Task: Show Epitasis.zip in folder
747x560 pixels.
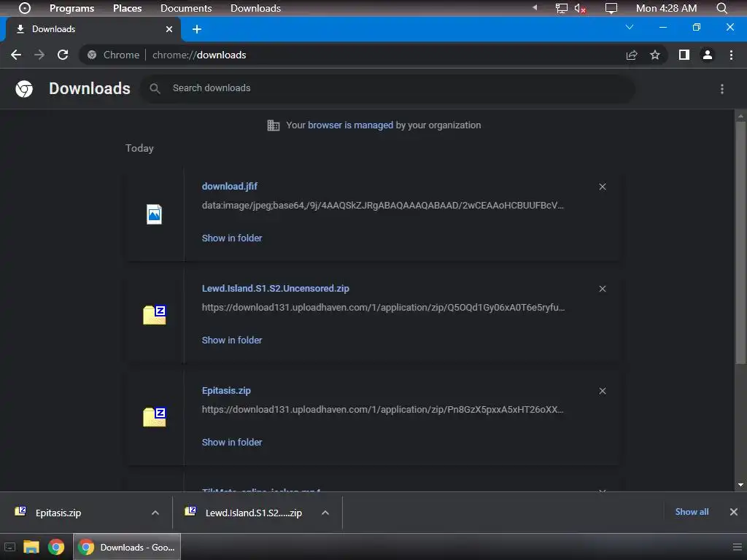Action: pos(232,442)
